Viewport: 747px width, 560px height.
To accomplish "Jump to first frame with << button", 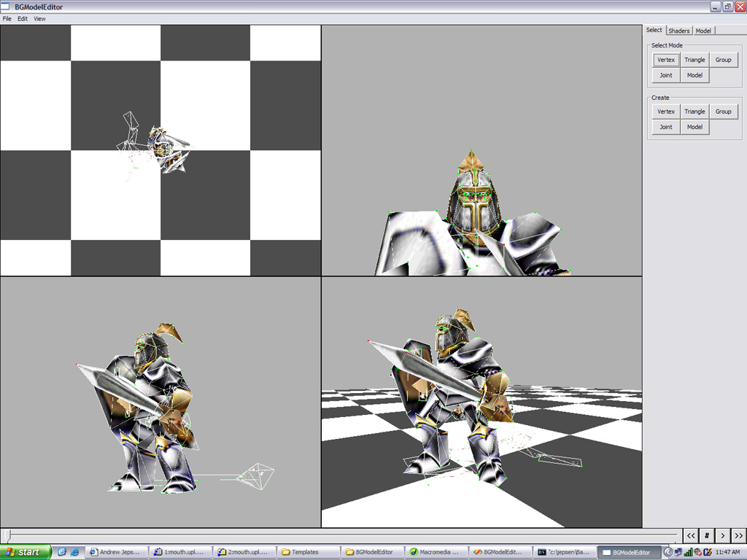I will click(692, 535).
